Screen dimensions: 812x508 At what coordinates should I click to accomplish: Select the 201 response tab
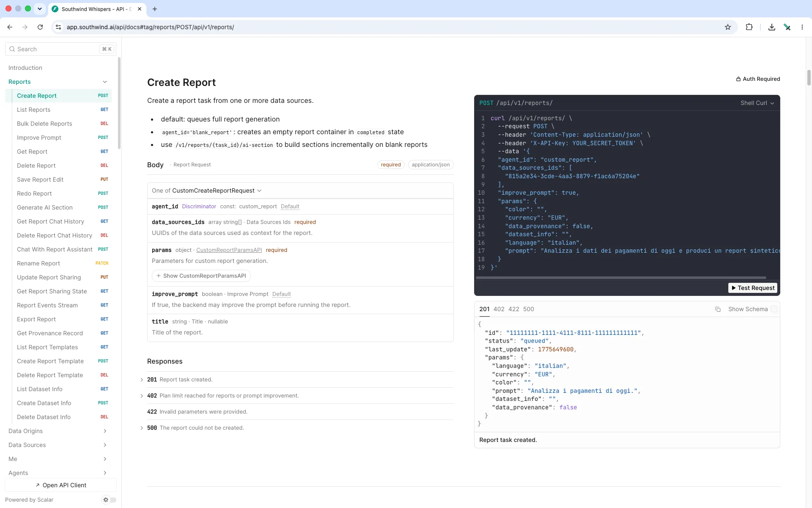coord(484,309)
